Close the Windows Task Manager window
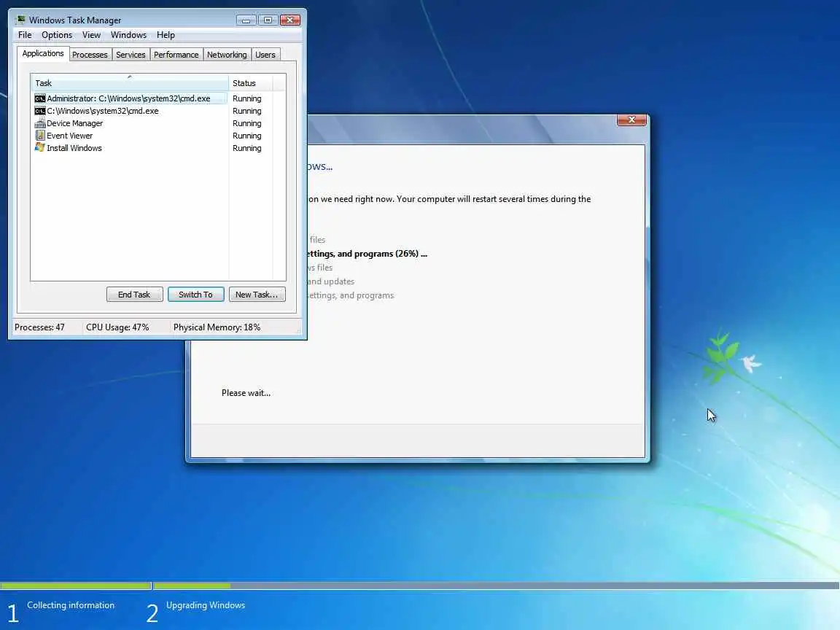Screen dimensions: 840x630 (290, 20)
